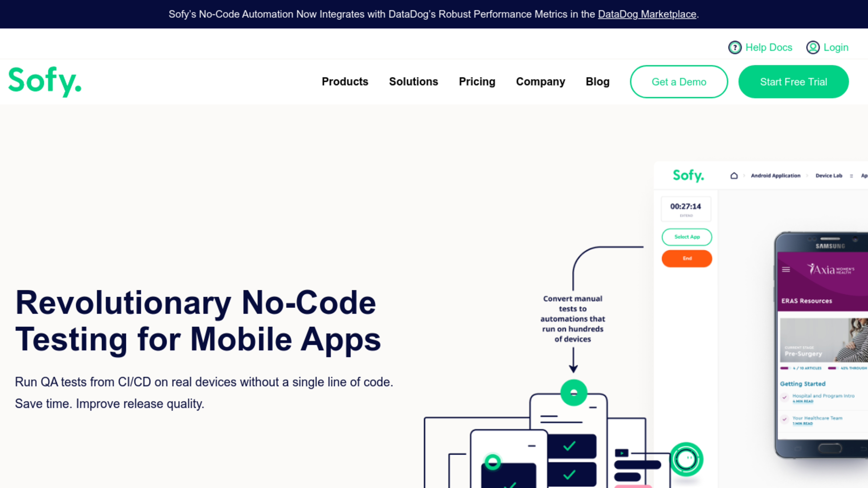Click the hamburger menu in Axia app
868x488 pixels.
point(786,270)
